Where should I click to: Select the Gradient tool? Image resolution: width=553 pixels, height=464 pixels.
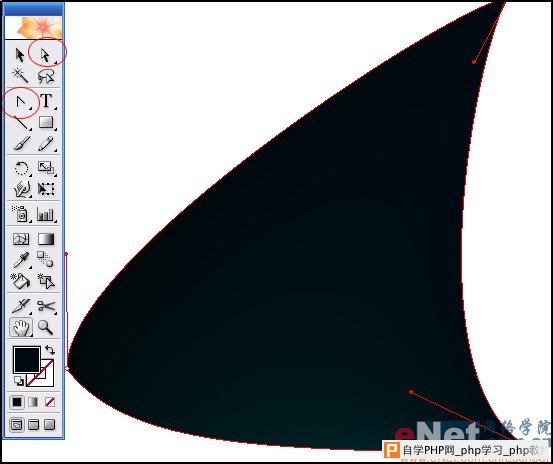pyautogui.click(x=46, y=239)
